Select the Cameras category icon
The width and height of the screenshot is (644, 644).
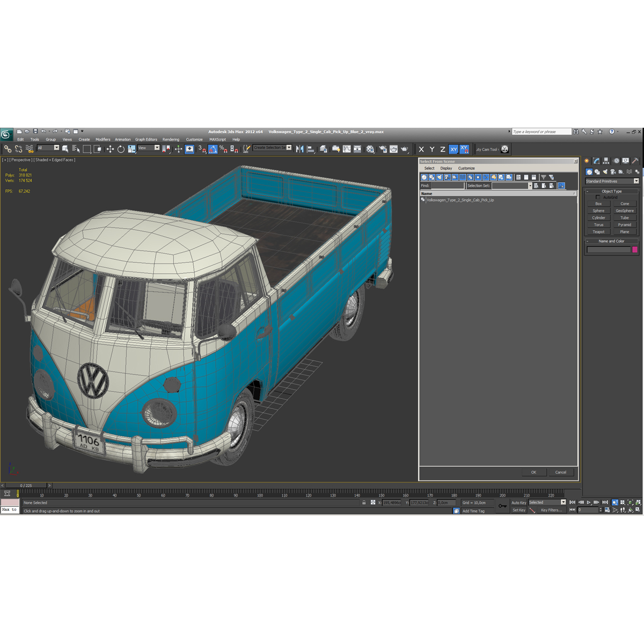coord(613,172)
